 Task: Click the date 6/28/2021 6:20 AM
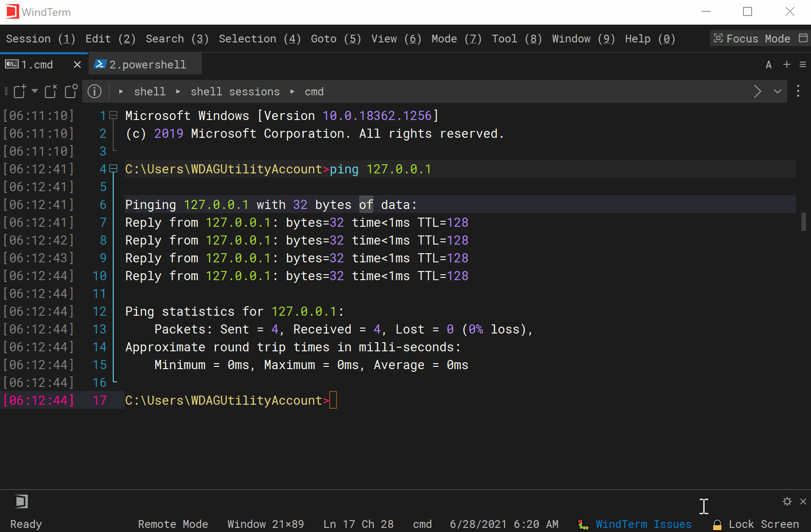tap(504, 524)
